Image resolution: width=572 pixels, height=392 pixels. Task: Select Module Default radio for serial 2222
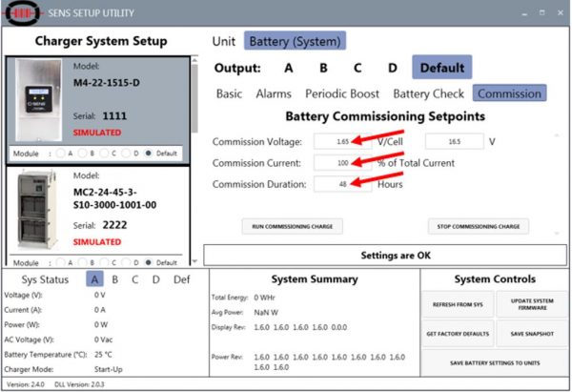[148, 262]
